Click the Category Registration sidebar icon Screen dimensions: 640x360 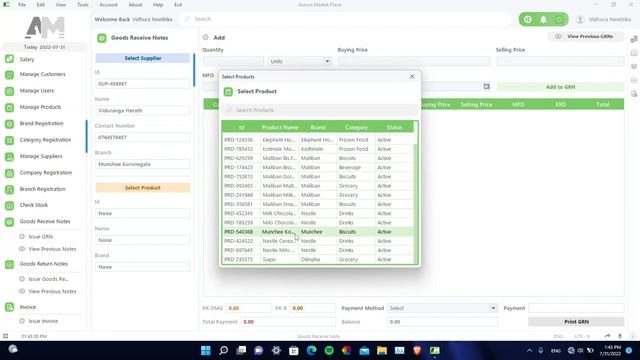point(9,140)
